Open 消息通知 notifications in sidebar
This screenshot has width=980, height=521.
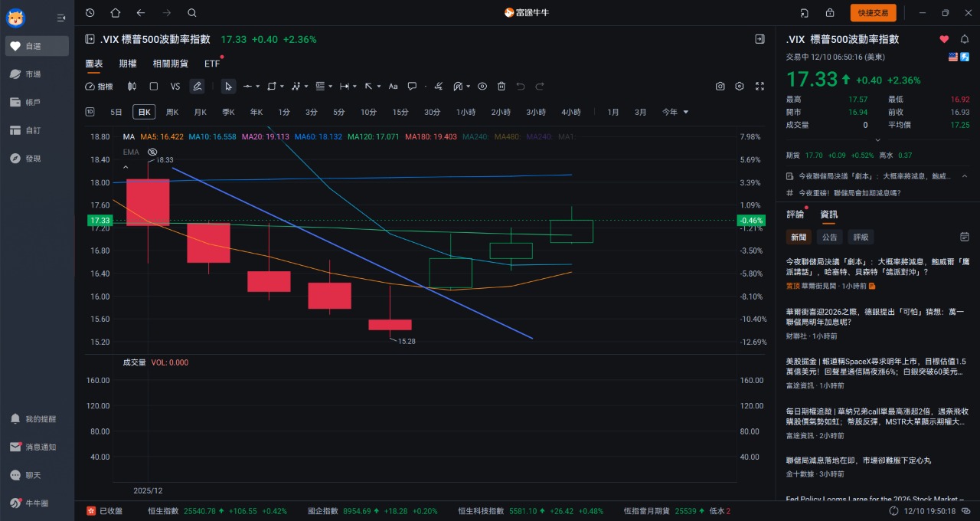click(x=37, y=447)
